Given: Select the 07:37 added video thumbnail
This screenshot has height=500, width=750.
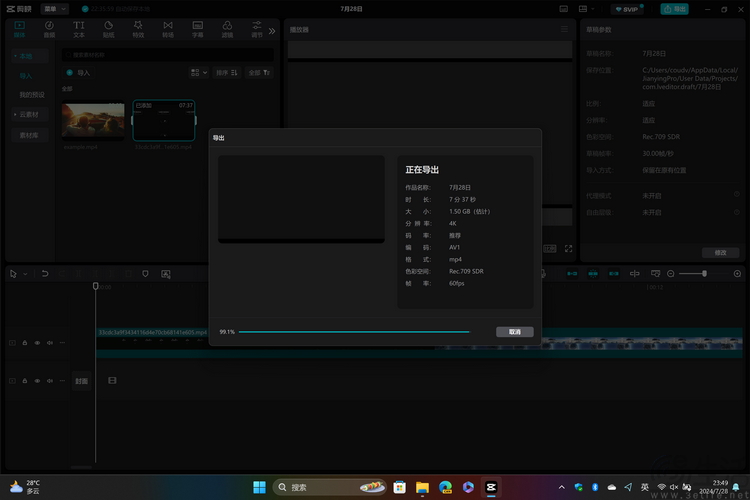Looking at the screenshot, I should 164,120.
